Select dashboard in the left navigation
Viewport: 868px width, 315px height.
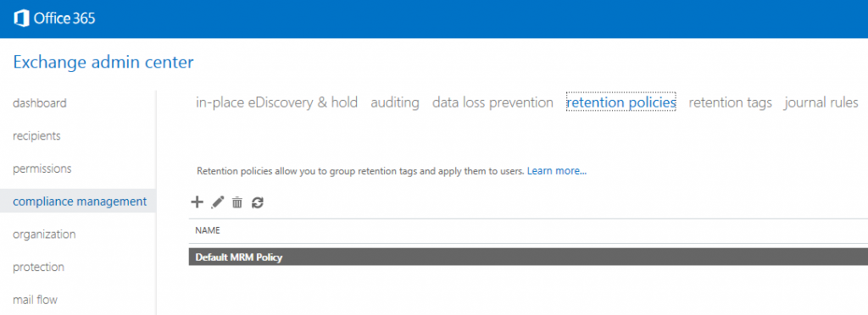tap(40, 103)
